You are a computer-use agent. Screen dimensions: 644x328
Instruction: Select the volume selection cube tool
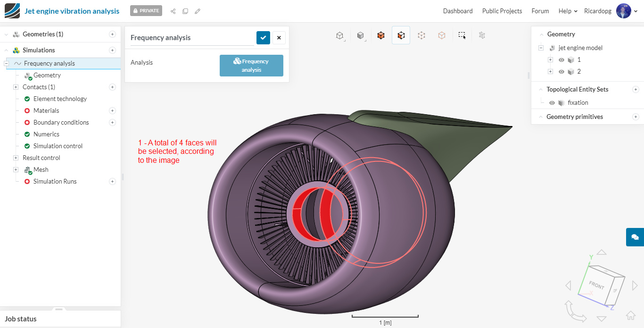381,35
